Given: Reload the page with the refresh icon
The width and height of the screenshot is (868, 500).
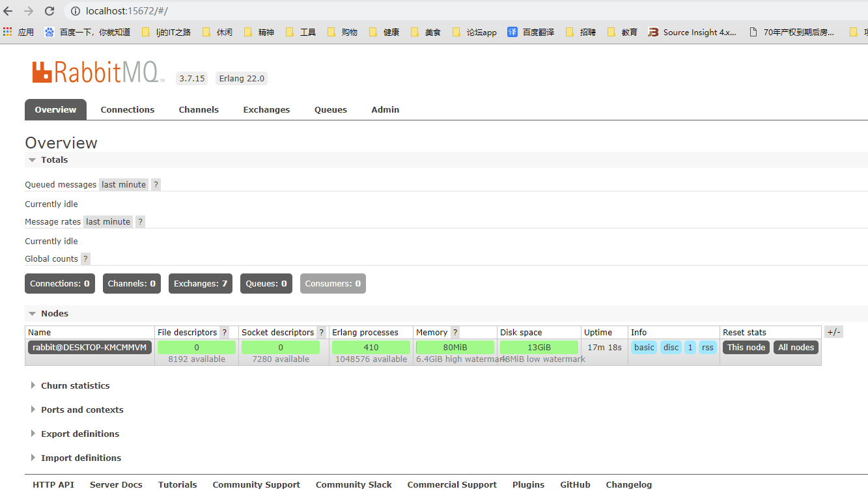Looking at the screenshot, I should click(x=49, y=11).
